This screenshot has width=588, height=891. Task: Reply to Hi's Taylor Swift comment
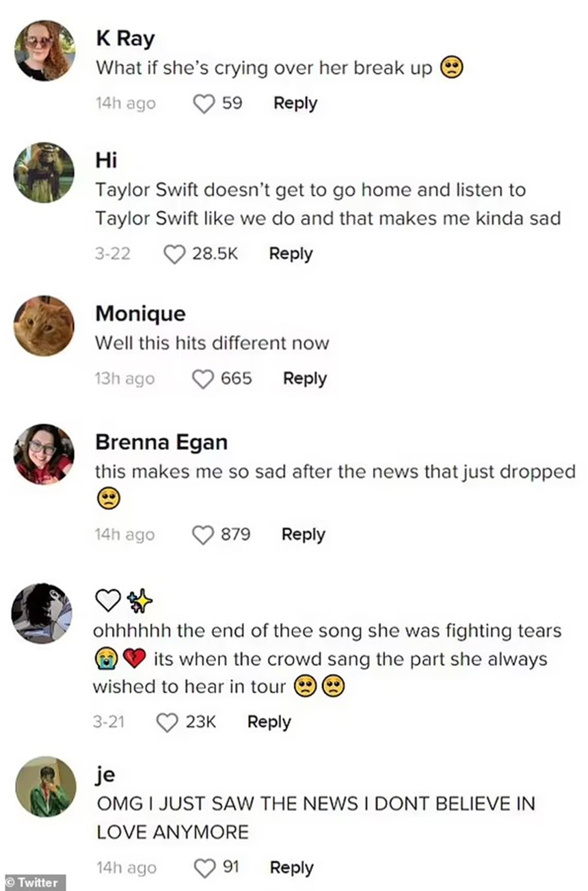point(290,253)
